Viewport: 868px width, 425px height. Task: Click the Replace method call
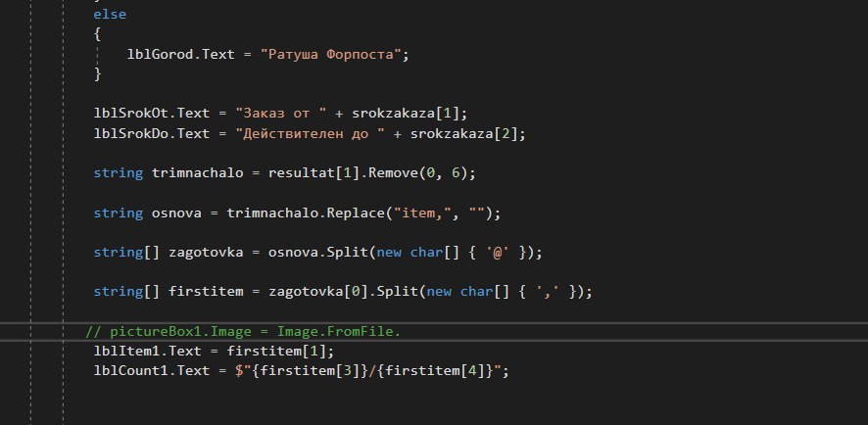(356, 213)
